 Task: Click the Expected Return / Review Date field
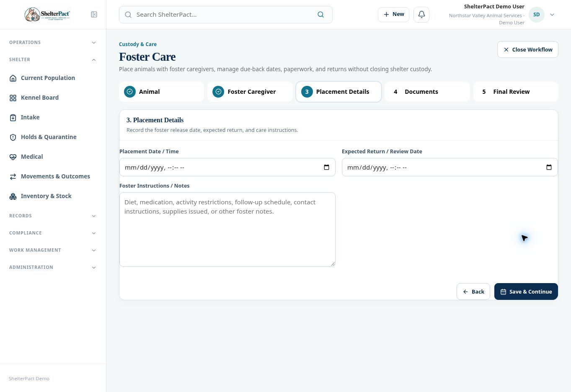coord(450,167)
